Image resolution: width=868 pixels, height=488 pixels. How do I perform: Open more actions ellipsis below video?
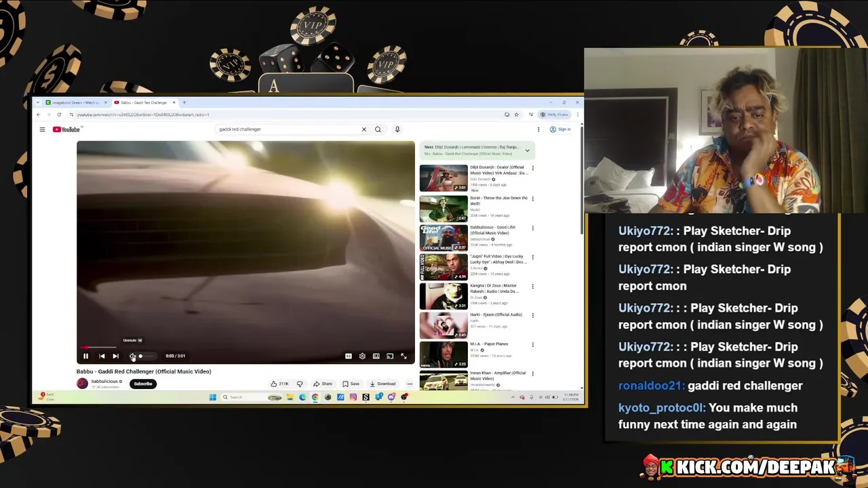(410, 384)
